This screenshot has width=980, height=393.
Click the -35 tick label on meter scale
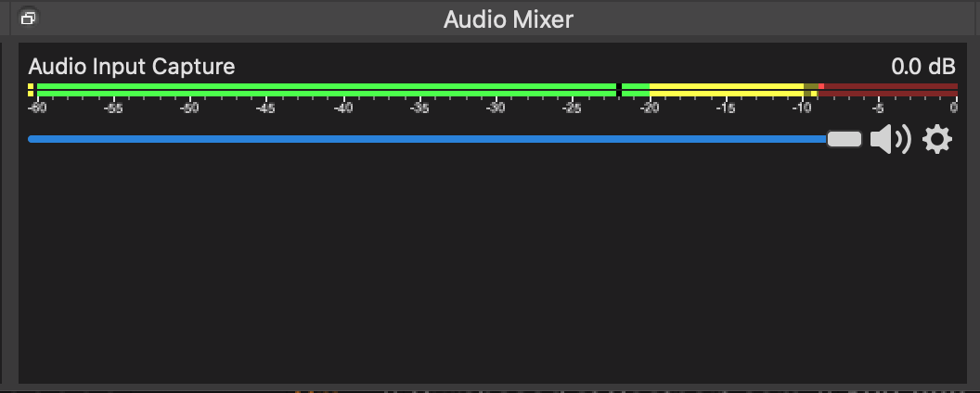[419, 108]
